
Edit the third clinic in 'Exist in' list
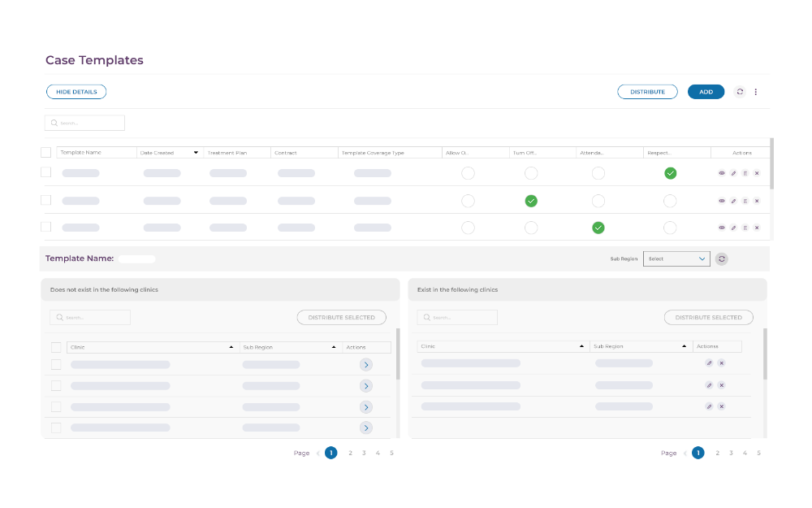709,406
